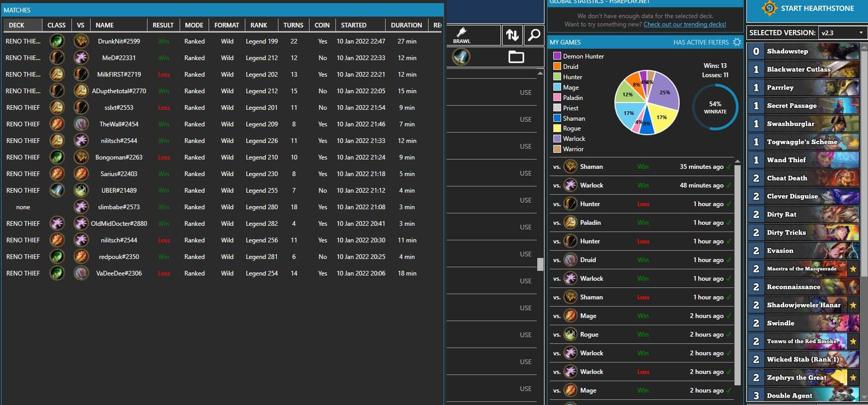Click checkmark on the 35 minutes ago game
The height and width of the screenshot is (405, 868).
click(x=729, y=167)
